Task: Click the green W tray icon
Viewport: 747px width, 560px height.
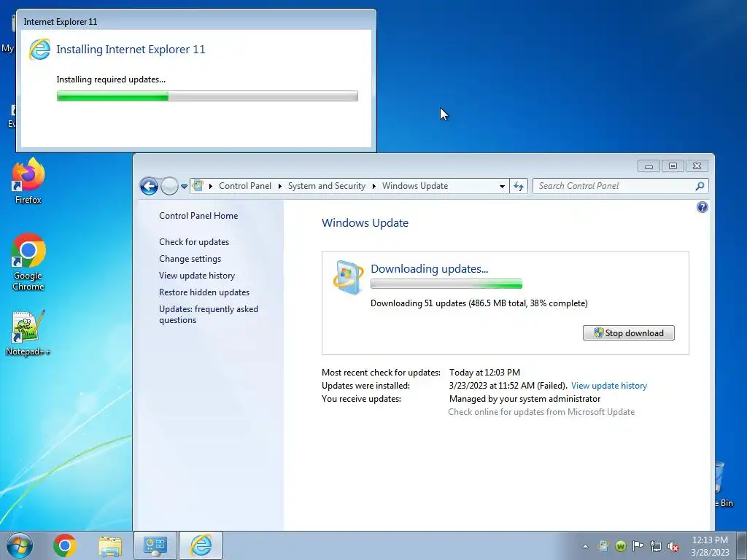Action: coord(620,546)
